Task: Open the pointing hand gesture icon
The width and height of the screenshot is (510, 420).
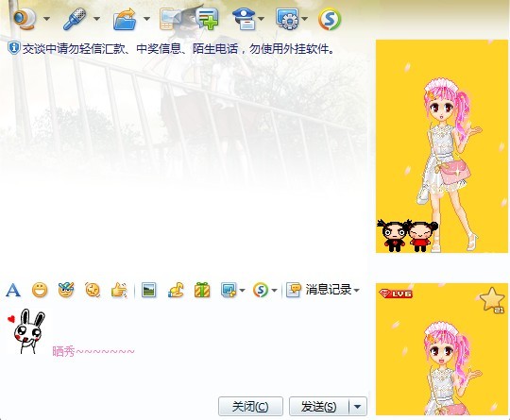Action: [119, 290]
